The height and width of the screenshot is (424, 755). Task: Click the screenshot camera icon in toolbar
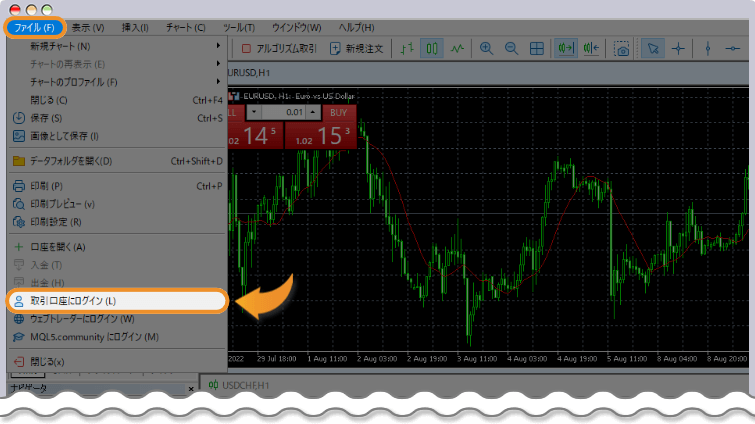click(x=621, y=48)
